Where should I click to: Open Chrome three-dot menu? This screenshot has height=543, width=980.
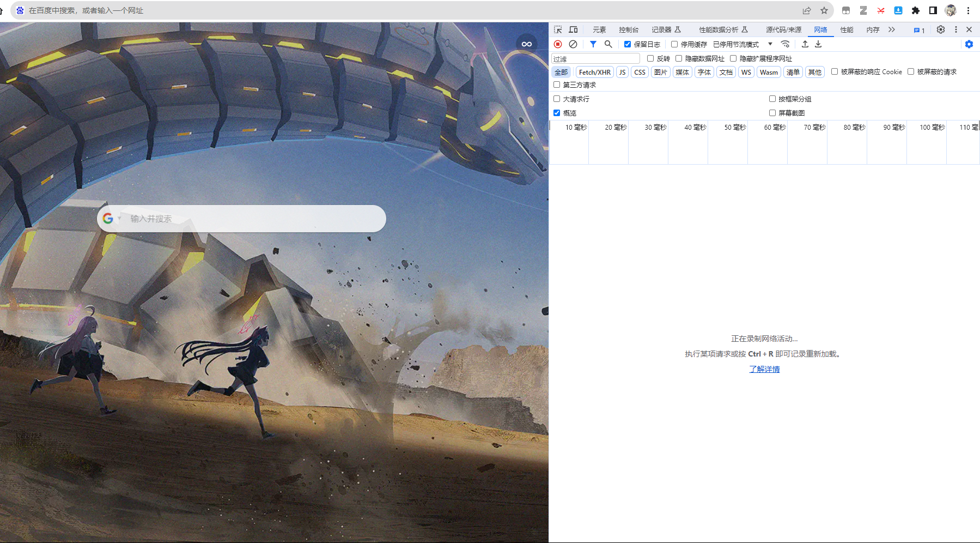pyautogui.click(x=968, y=10)
